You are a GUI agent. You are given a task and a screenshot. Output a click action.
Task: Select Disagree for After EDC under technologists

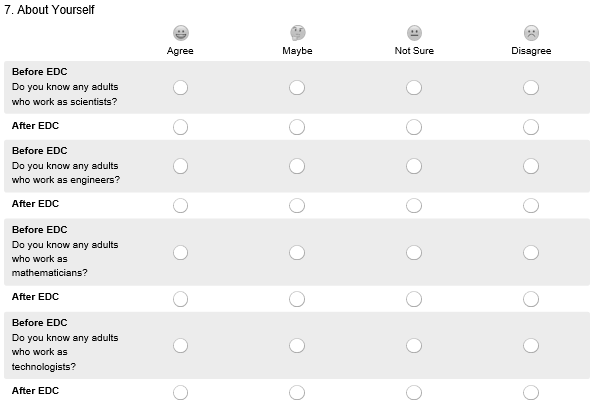tap(531, 392)
